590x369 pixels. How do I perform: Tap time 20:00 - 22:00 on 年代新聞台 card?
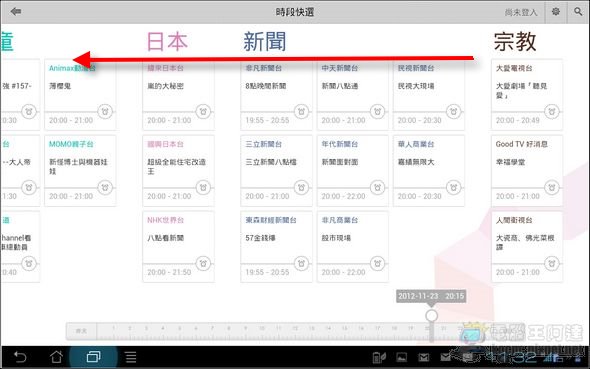click(344, 196)
